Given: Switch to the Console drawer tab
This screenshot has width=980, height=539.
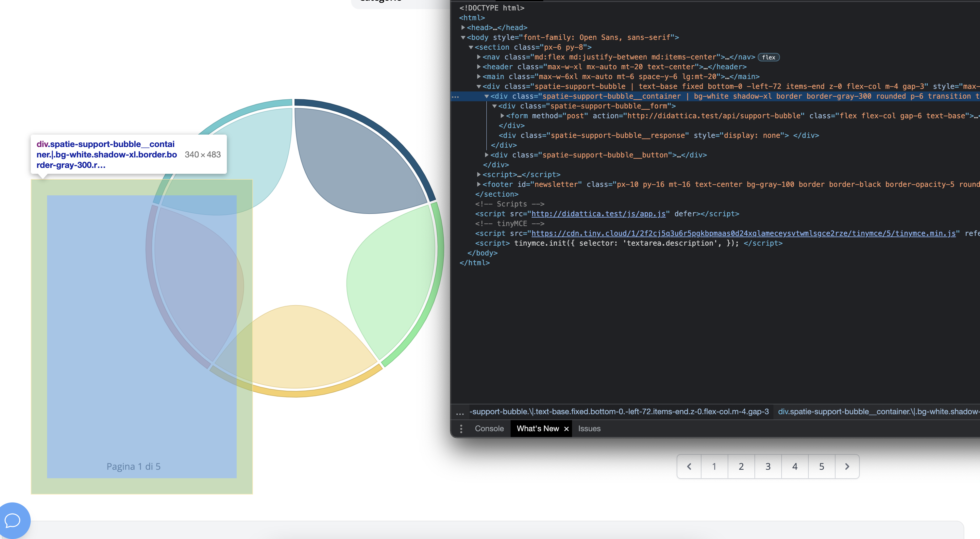Looking at the screenshot, I should click(x=489, y=429).
